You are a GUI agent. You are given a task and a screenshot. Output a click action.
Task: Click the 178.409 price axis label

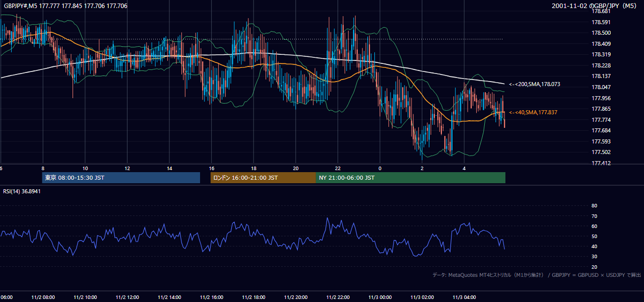click(x=601, y=44)
